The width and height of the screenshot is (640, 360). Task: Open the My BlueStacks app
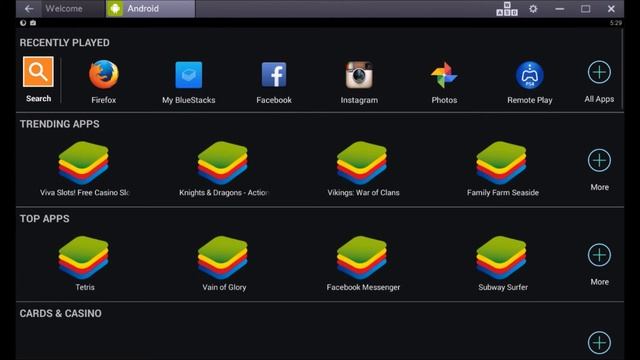189,75
